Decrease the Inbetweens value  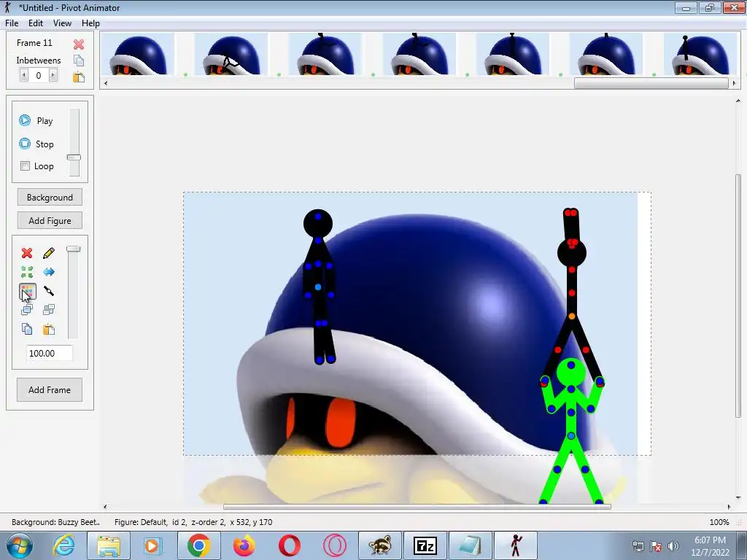point(24,75)
